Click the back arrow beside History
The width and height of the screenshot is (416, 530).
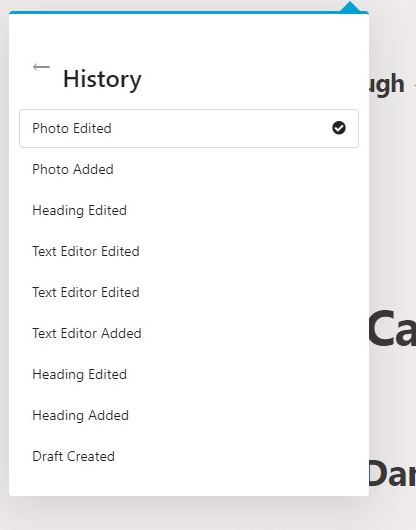click(41, 67)
